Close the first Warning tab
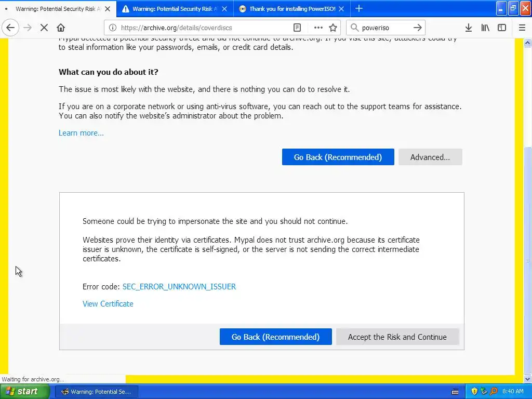The height and width of the screenshot is (399, 532). tap(108, 9)
